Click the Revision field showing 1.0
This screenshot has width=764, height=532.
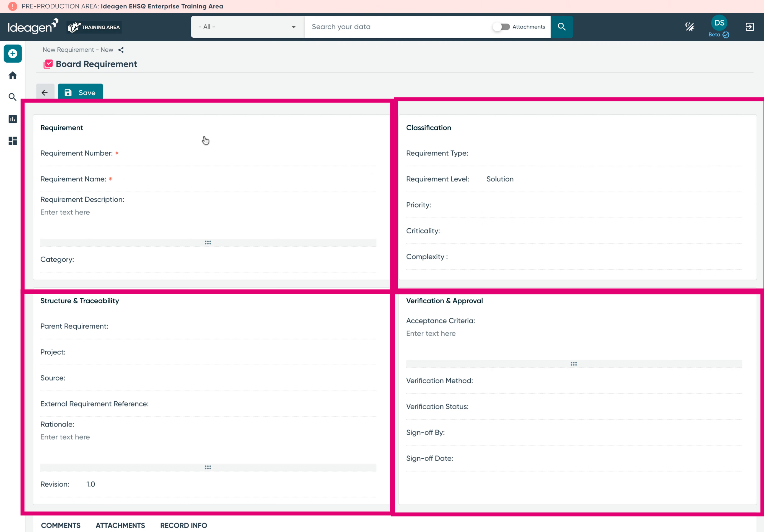pyautogui.click(x=208, y=484)
